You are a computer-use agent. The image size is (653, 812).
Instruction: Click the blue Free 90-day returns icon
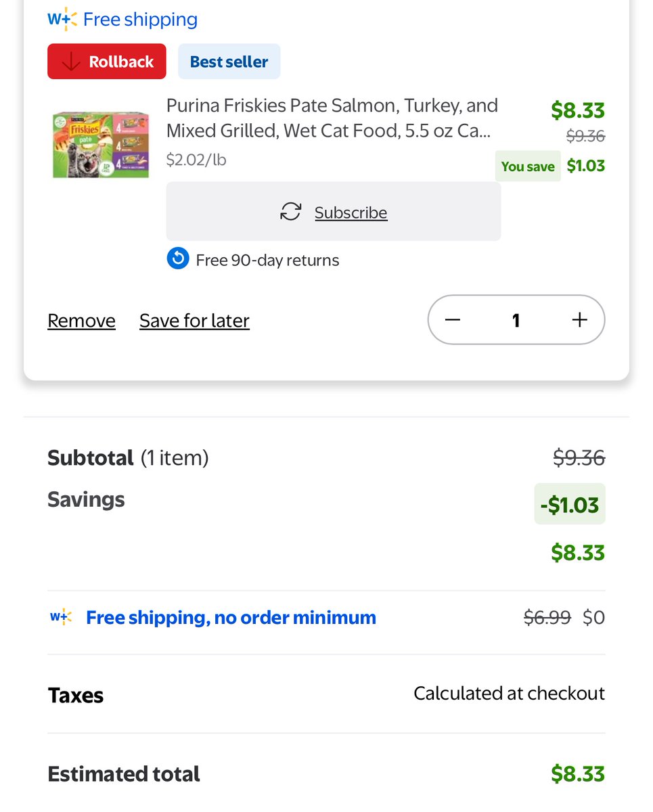point(177,258)
